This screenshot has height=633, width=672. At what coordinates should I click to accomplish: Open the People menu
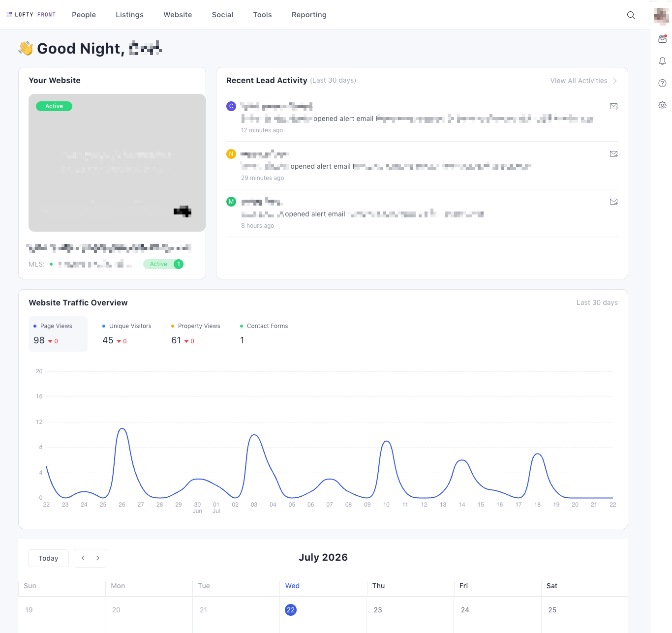pyautogui.click(x=84, y=15)
